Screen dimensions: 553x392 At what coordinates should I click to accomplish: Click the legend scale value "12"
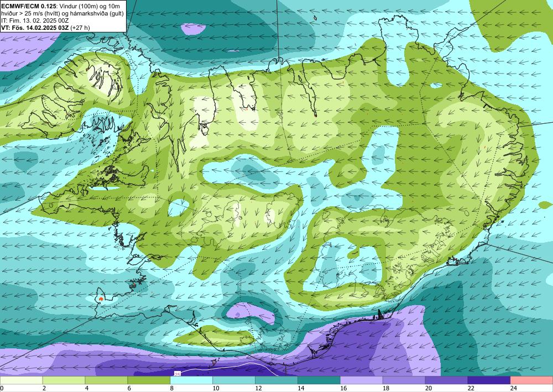[258, 388]
